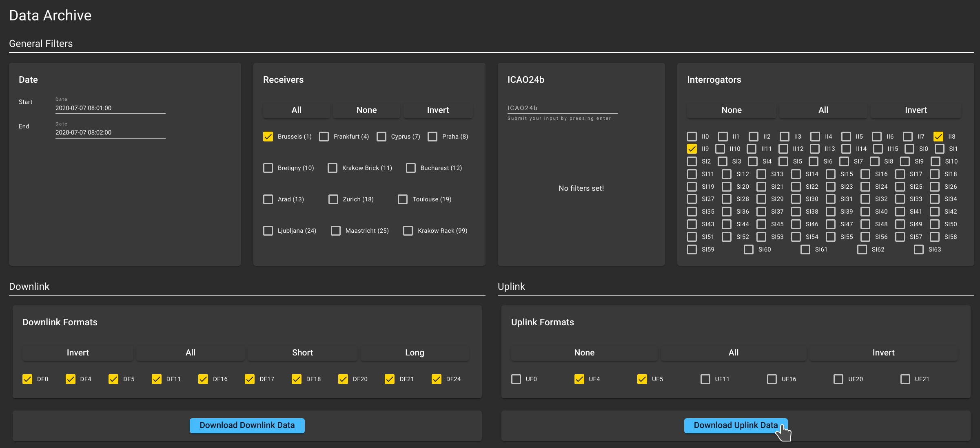Select the Toulouse (19) checkbox

coord(403,199)
